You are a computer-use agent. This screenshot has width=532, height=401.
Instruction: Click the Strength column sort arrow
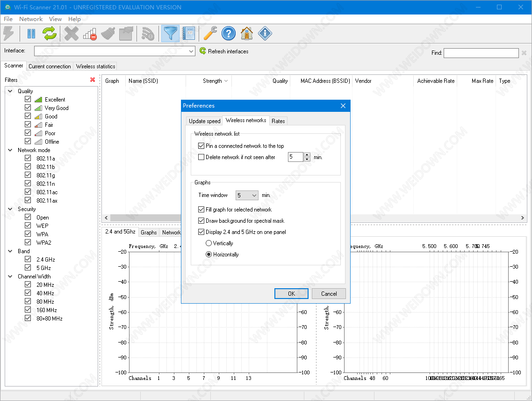(x=226, y=81)
